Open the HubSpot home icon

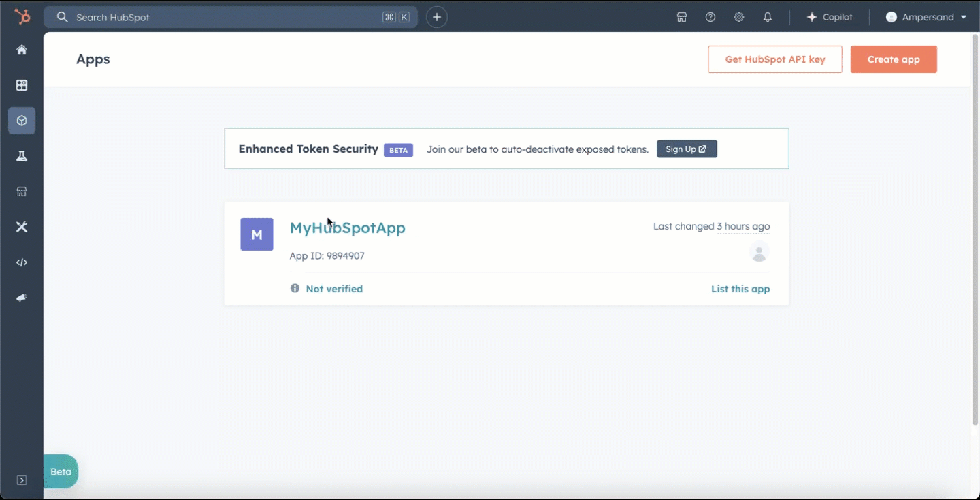point(21,50)
